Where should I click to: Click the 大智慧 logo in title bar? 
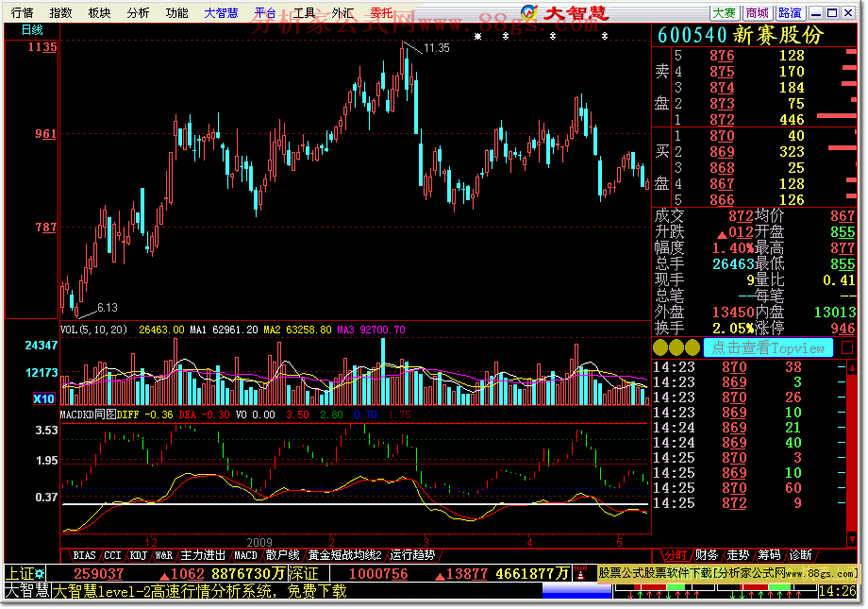tap(564, 12)
